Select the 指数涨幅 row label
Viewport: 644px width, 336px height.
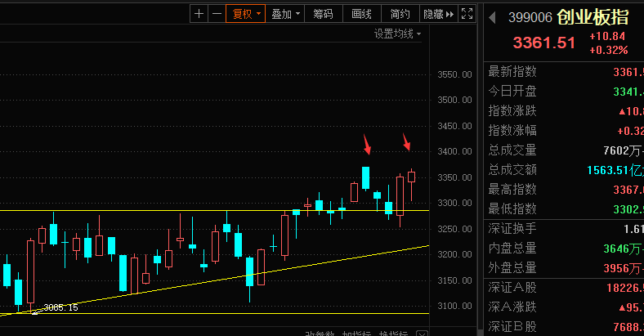[x=512, y=130]
